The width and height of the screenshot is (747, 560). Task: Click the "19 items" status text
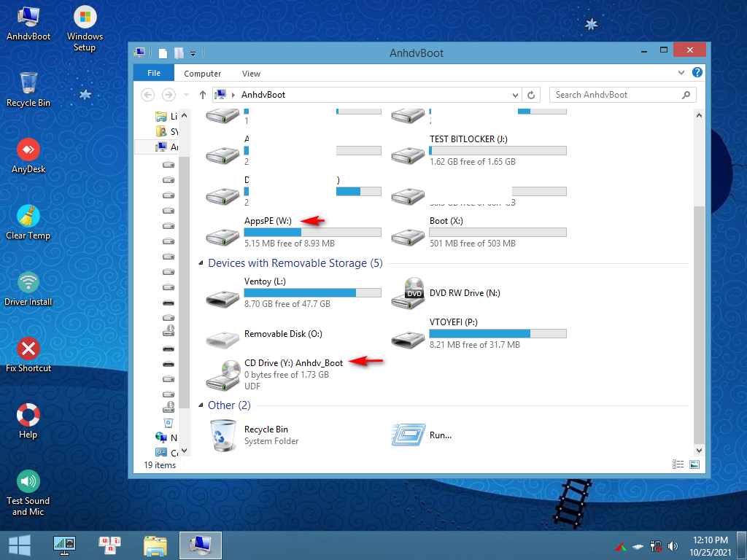pyautogui.click(x=160, y=465)
